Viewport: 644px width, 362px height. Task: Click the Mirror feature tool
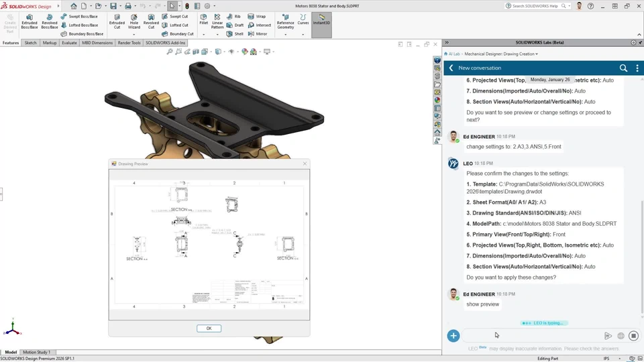257,34
